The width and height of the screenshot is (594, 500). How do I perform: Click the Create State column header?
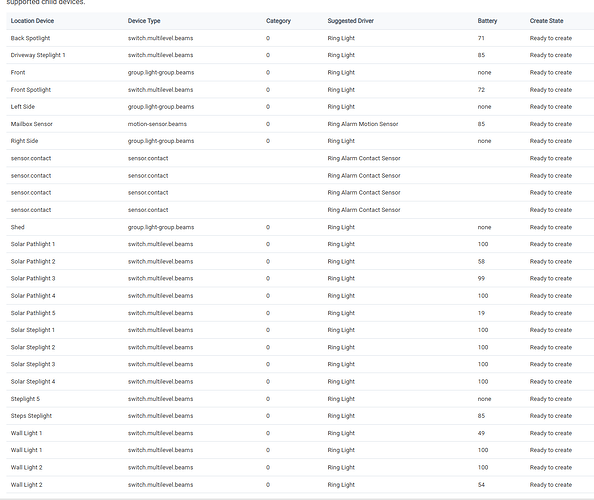tap(546, 21)
